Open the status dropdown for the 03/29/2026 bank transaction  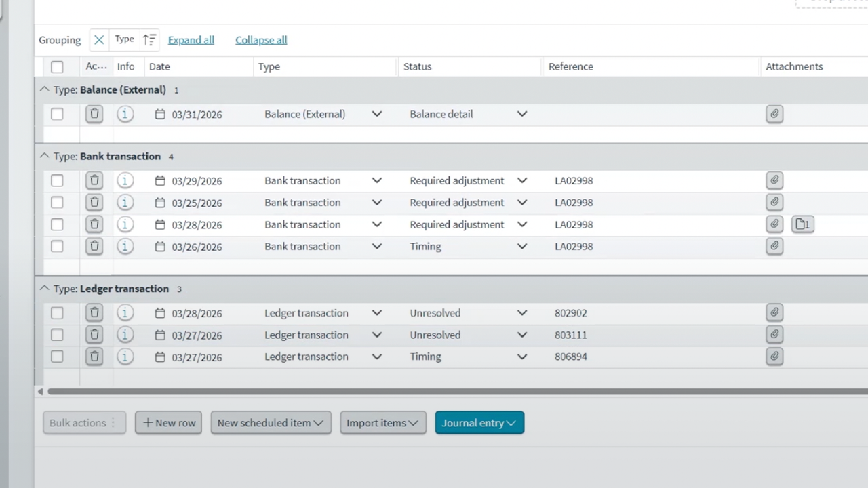[522, 180]
